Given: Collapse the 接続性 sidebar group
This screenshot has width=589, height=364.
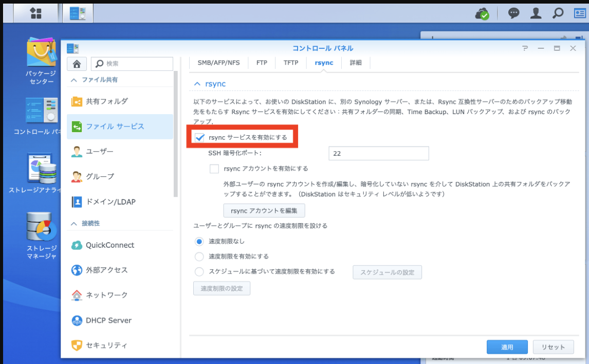Looking at the screenshot, I should pyautogui.click(x=74, y=224).
